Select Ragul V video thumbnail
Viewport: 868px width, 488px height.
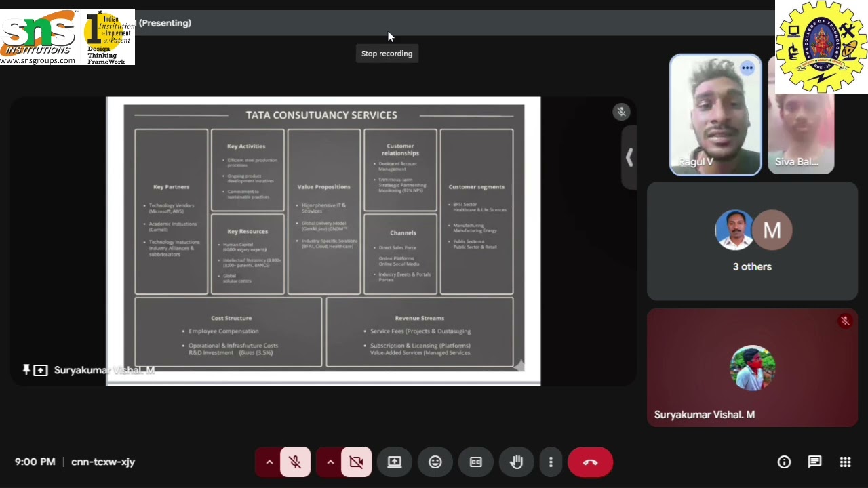coord(715,115)
